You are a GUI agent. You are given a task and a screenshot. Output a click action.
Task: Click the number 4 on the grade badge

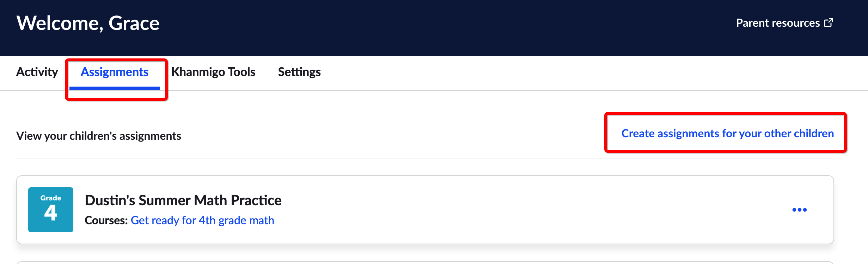(51, 213)
